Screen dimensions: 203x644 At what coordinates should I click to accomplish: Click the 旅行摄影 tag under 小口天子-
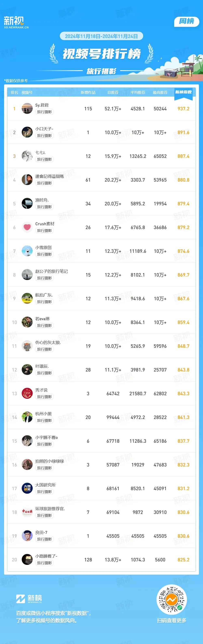tap(44, 136)
